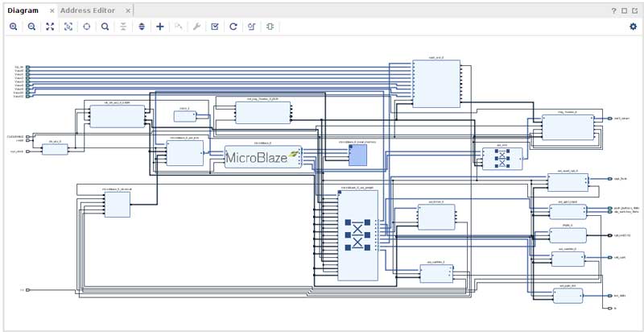Screen dimensions: 644x332
Task: Click the Collapse All toolbar icon
Action: click(x=123, y=27)
